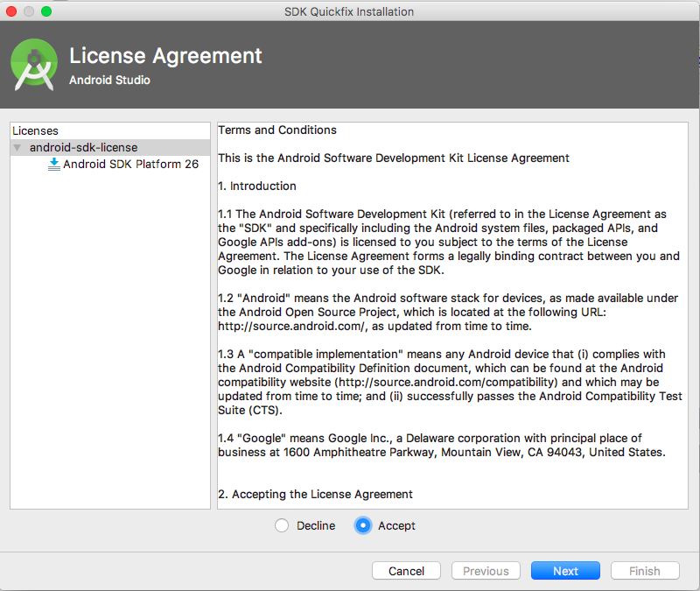The image size is (700, 591).
Task: Click the Finish button
Action: point(645,571)
